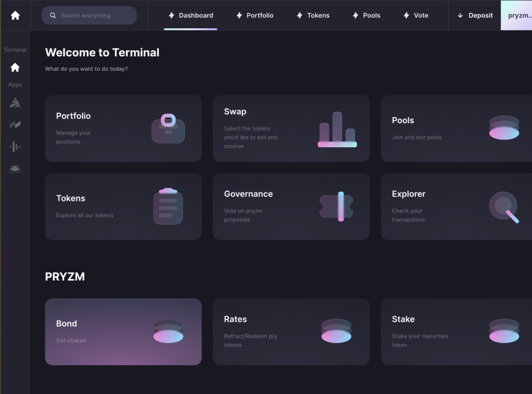
Task: Click the lightning icon beside Dashboard
Action: [171, 15]
